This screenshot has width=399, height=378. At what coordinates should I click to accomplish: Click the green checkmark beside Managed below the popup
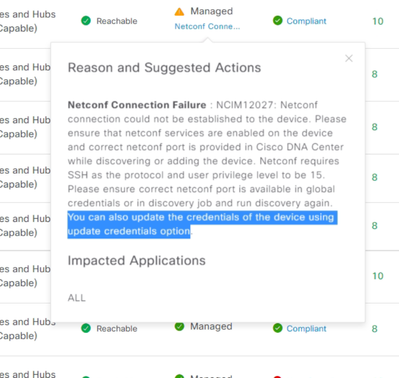coord(179,326)
